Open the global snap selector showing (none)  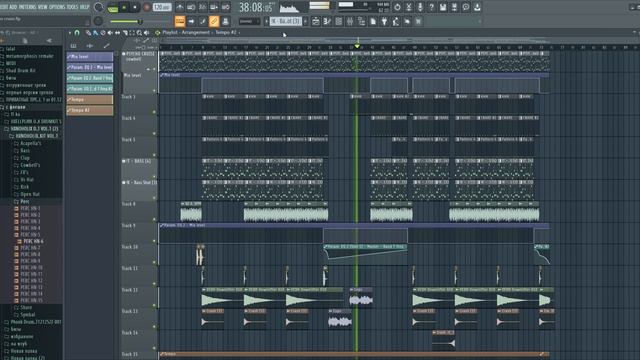(249, 21)
